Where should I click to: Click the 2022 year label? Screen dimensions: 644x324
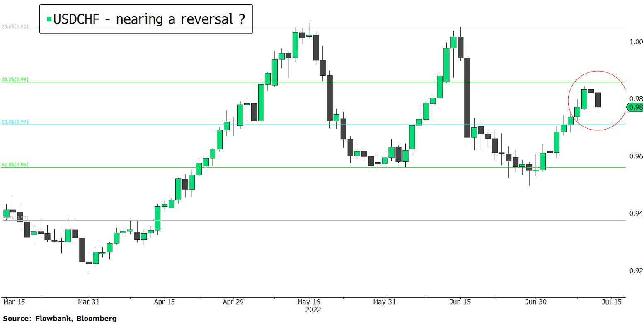click(313, 310)
